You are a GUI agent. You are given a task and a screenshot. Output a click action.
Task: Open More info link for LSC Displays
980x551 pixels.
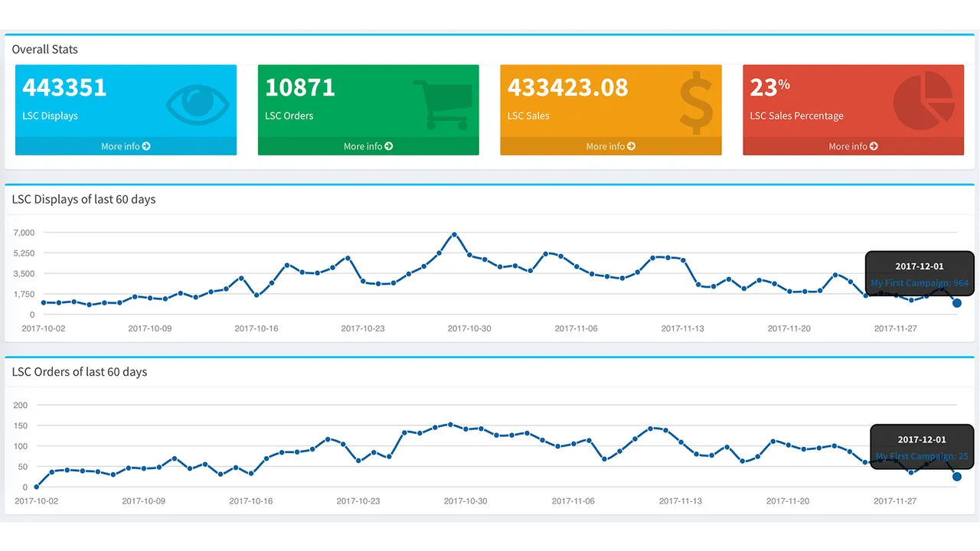click(x=120, y=146)
